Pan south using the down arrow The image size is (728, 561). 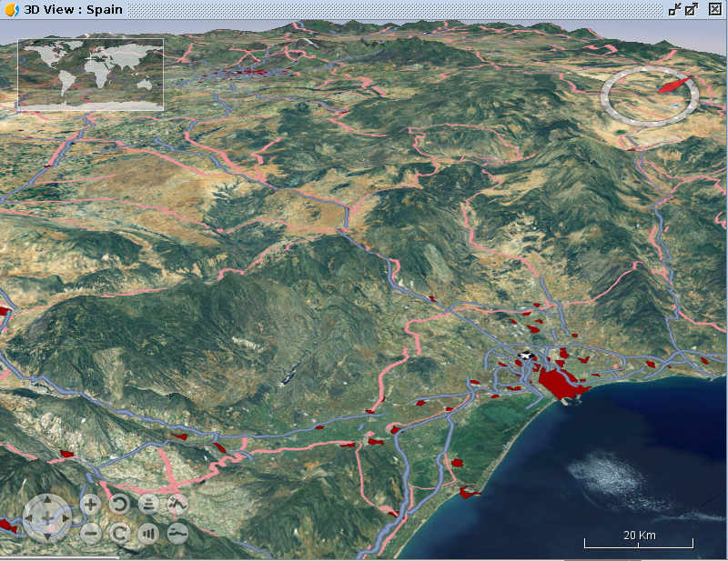pos(47,535)
